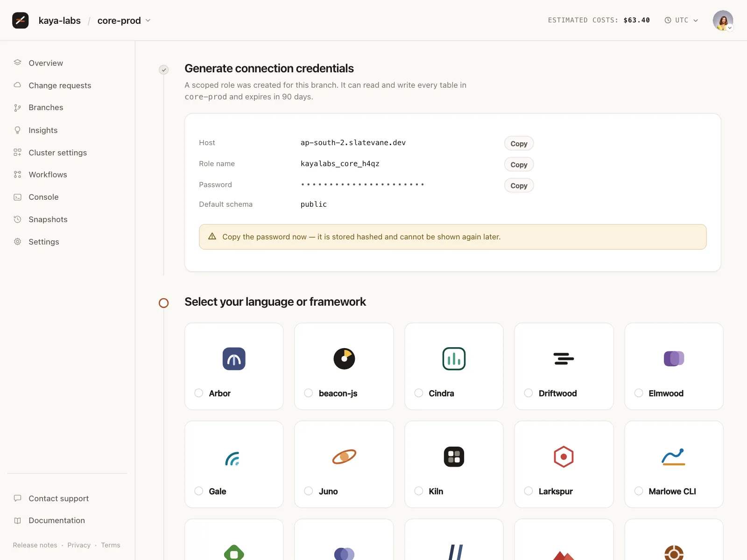This screenshot has width=747, height=560.
Task: Click the Gale signal logo
Action: coord(233,458)
